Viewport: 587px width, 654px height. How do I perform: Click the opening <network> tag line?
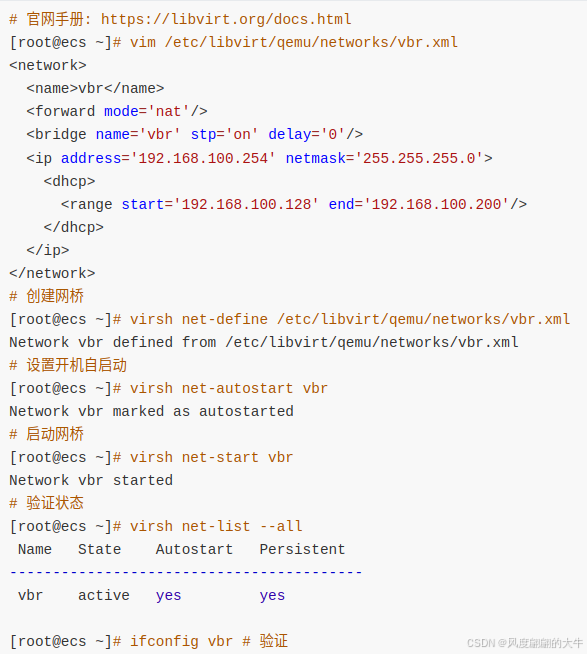[x=48, y=65]
